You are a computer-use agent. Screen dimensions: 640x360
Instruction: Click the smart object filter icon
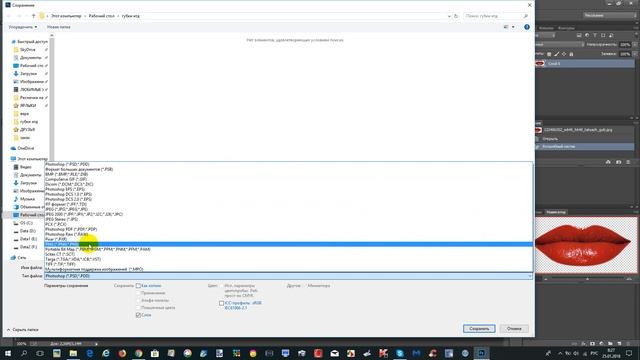611,36
